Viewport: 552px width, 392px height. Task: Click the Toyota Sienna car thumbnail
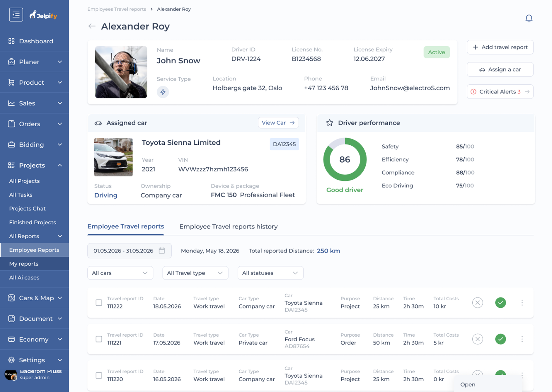pos(113,157)
